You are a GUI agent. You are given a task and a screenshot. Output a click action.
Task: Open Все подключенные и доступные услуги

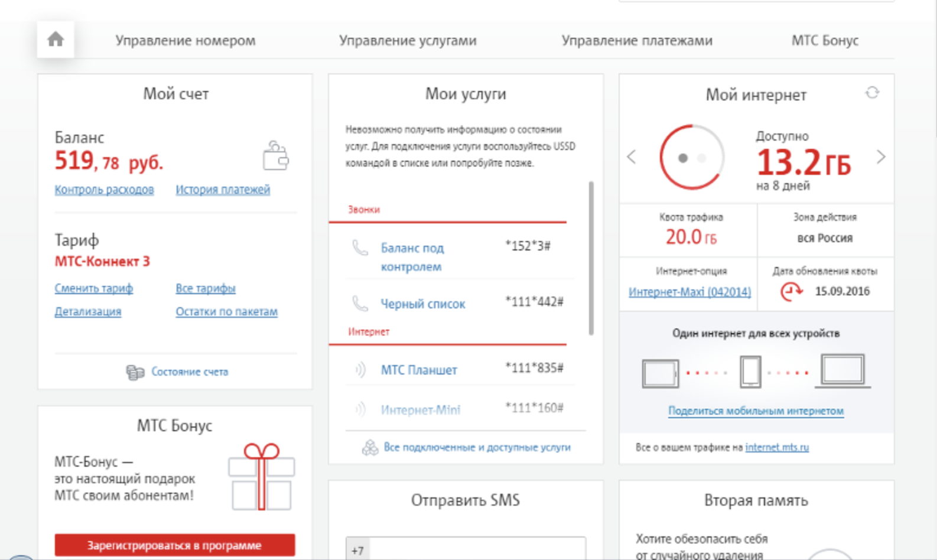point(477,447)
